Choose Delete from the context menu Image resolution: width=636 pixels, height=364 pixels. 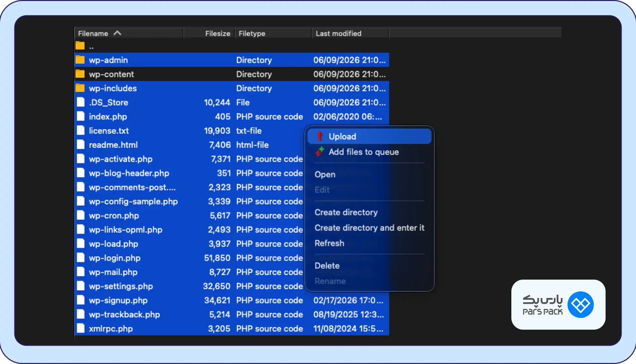pos(369,266)
